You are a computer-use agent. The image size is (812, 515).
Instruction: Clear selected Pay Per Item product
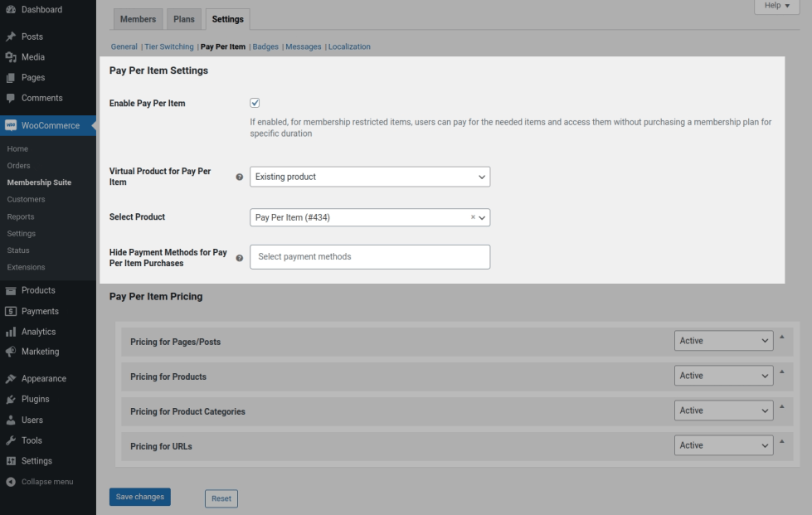point(473,217)
